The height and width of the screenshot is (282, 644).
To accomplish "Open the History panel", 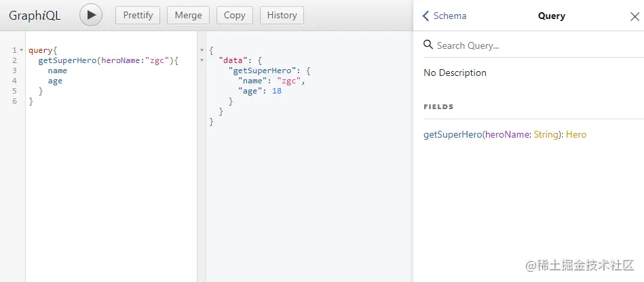I will click(282, 15).
